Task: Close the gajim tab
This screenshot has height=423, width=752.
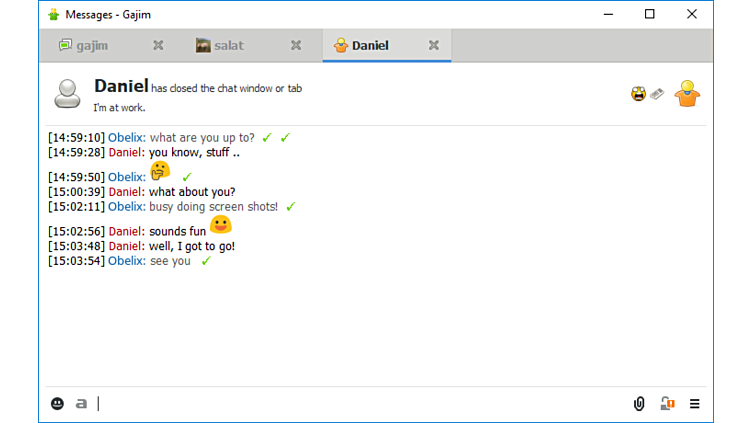Action: coord(158,46)
